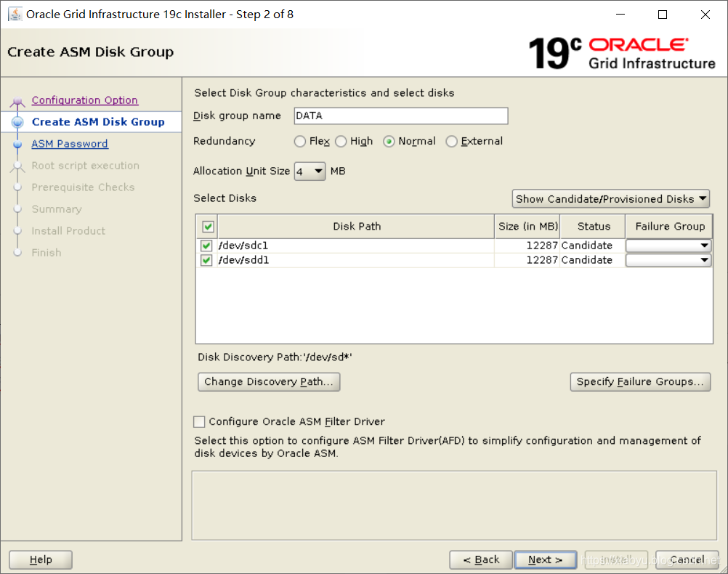Go to Configuration Option step

[x=84, y=100]
